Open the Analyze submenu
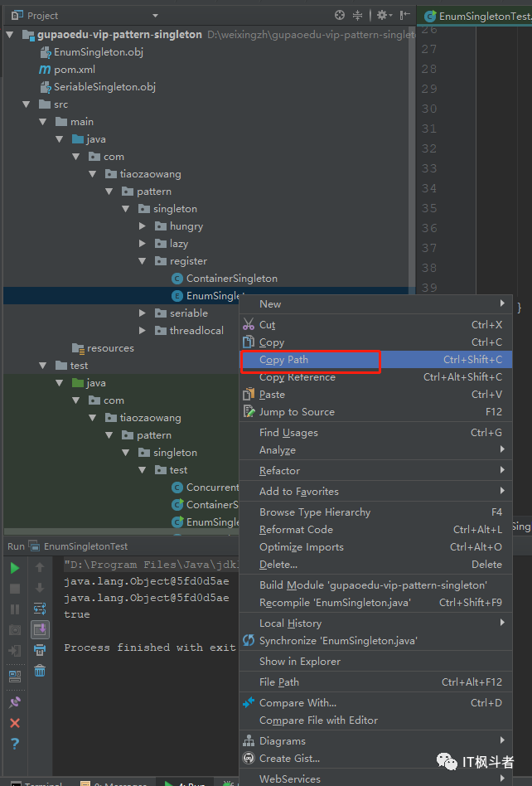 pyautogui.click(x=375, y=449)
